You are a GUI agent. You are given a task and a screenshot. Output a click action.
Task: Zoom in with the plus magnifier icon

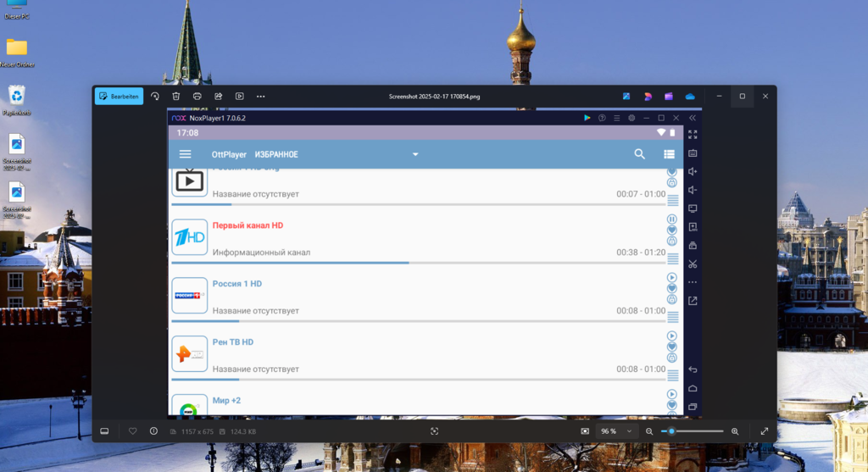tap(735, 431)
